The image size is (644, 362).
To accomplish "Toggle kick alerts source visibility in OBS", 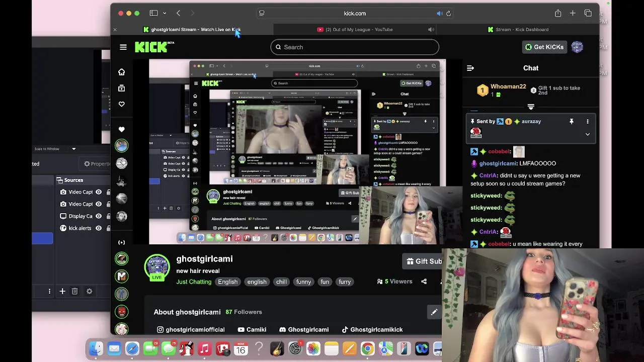I will pyautogui.click(x=99, y=228).
